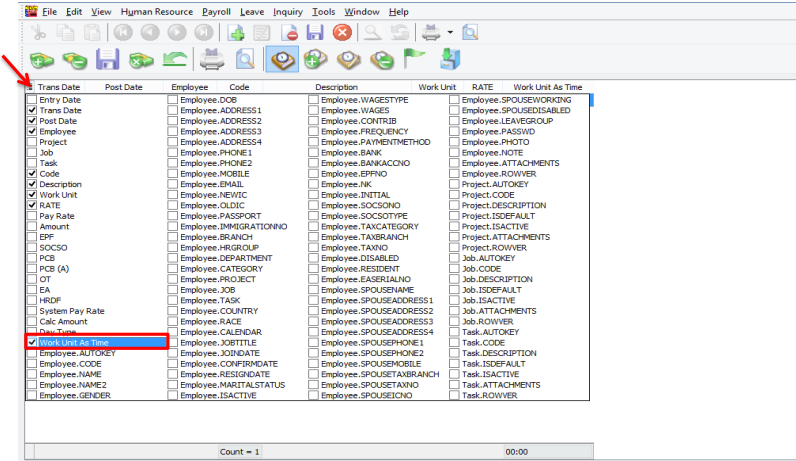Check the Project column checkbox
Screen dimensions: 796x461
(32, 142)
